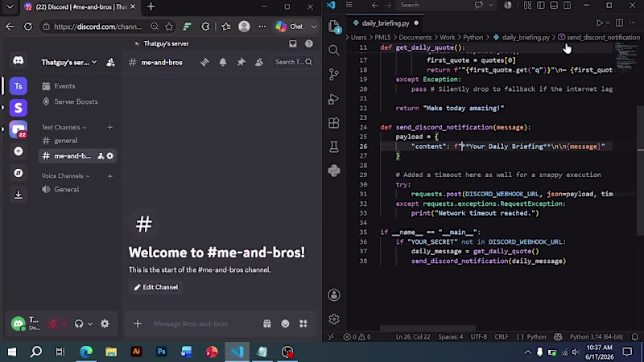Open Discover servers compass icon
Screen dimensions: 644x362
coord(18,173)
